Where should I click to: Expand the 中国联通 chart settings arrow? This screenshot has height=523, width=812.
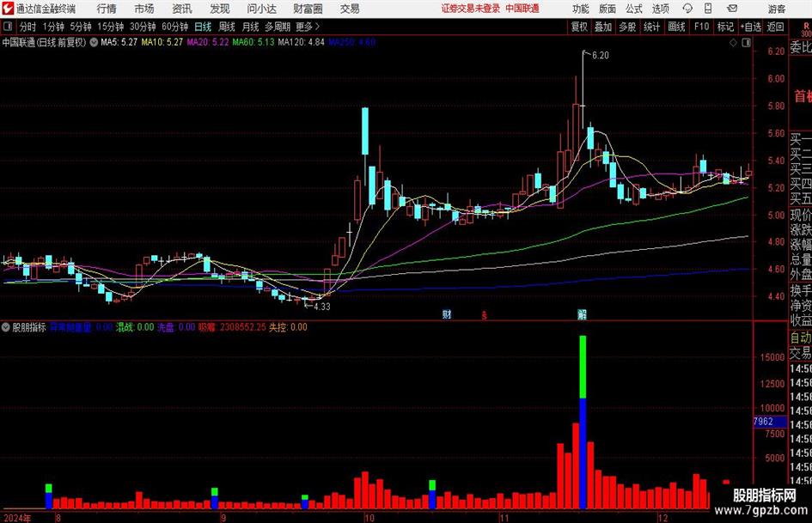94,42
